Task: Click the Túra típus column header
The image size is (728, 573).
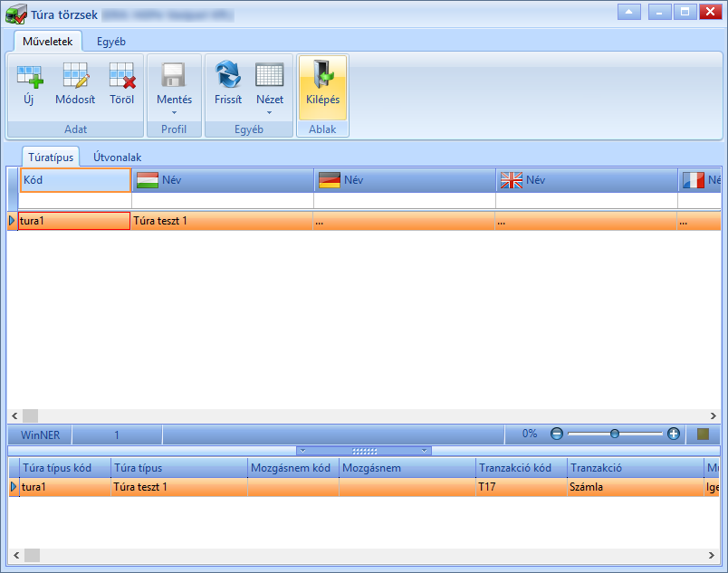Action: coord(179,468)
